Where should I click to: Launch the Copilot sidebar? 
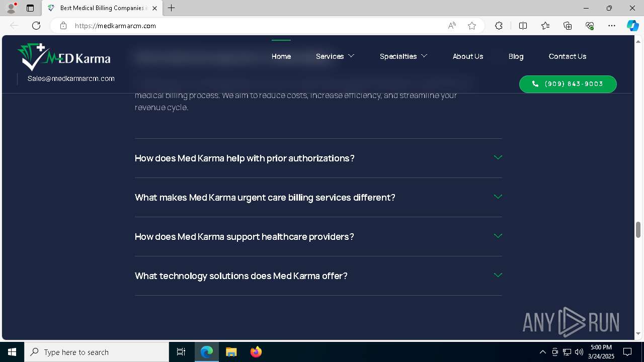click(632, 26)
